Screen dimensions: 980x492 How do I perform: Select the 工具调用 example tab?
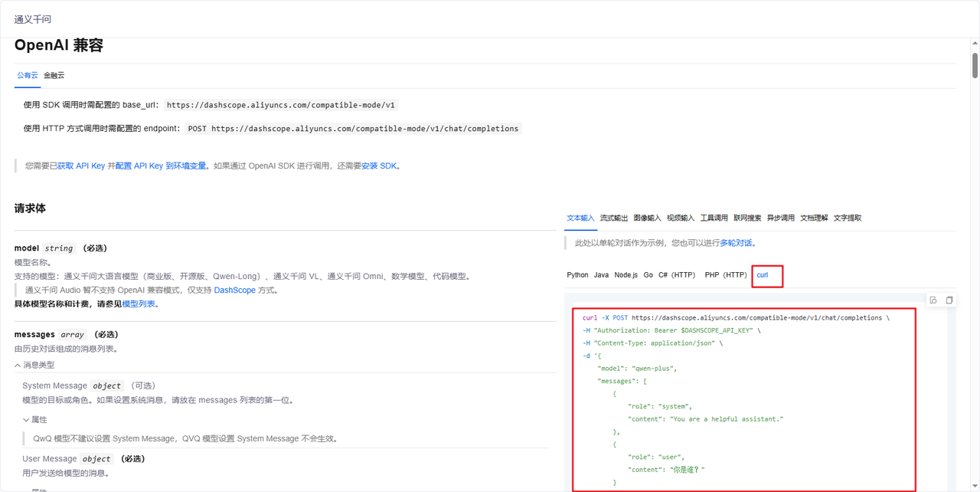coord(714,218)
